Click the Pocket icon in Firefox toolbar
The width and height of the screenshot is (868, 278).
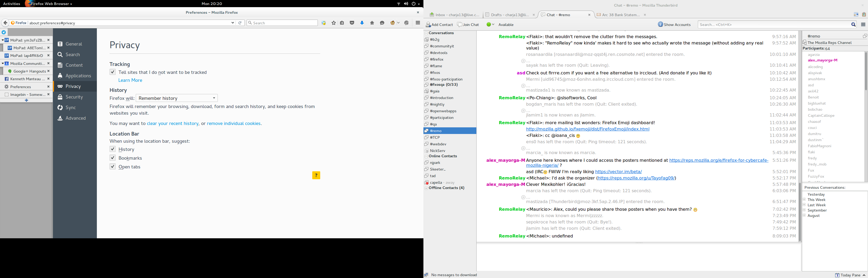tap(352, 23)
